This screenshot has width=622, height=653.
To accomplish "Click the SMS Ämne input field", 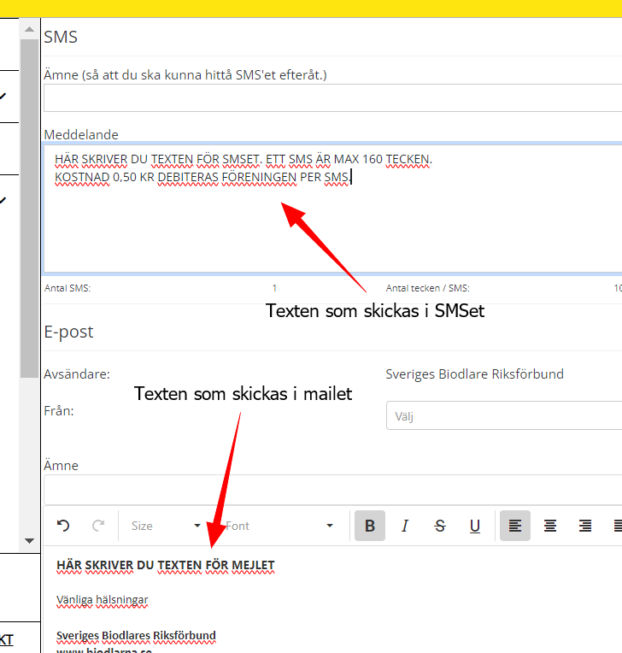I will [x=332, y=98].
